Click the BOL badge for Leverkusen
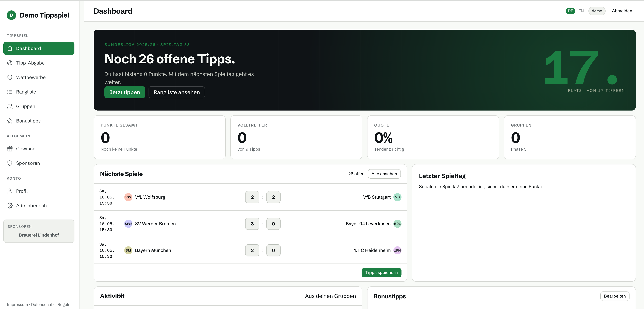The image size is (644, 309). point(397,224)
